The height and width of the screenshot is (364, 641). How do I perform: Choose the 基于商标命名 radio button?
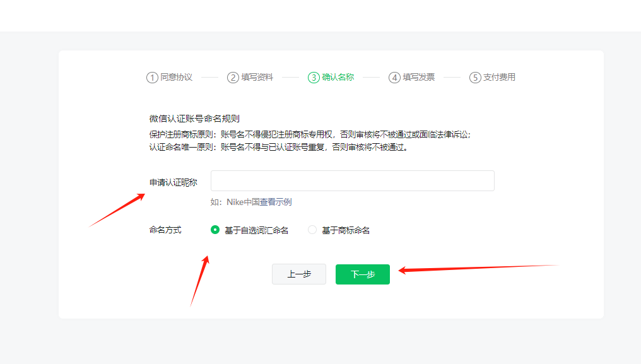tap(312, 230)
